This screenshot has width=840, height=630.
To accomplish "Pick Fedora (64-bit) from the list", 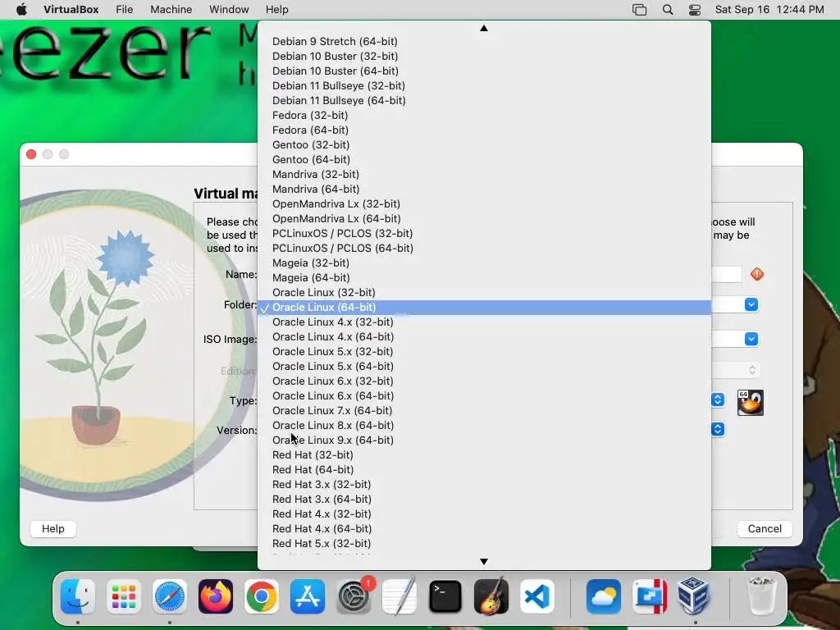I will 484,130.
